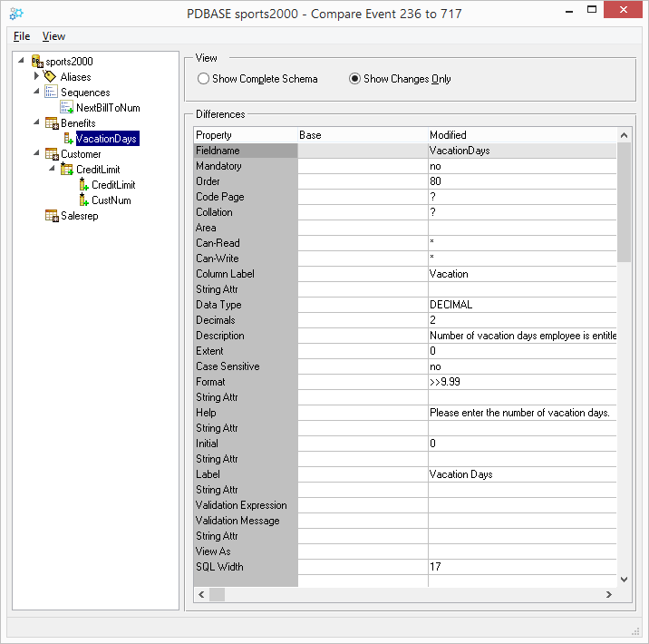The width and height of the screenshot is (649, 644).
Task: Click the Can-Read property cell
Action: pos(246,243)
